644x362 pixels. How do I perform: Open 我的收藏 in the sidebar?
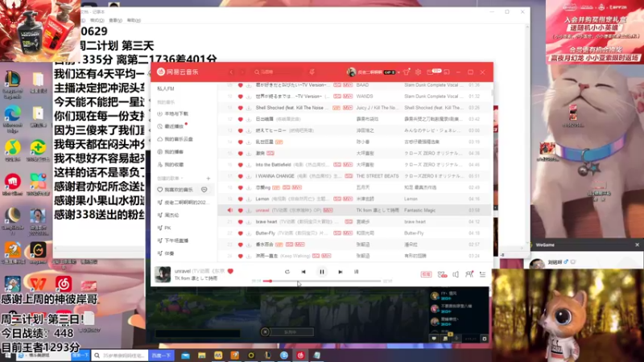point(171,165)
